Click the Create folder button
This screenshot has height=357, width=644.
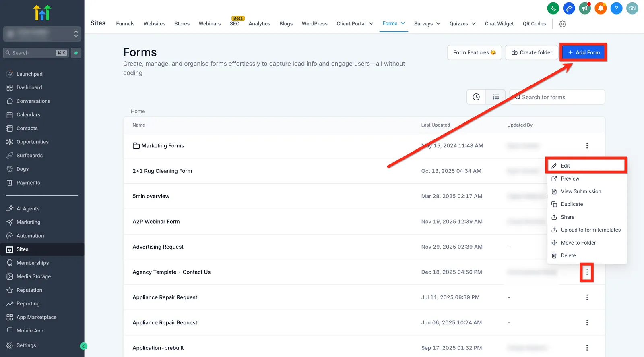tap(532, 52)
